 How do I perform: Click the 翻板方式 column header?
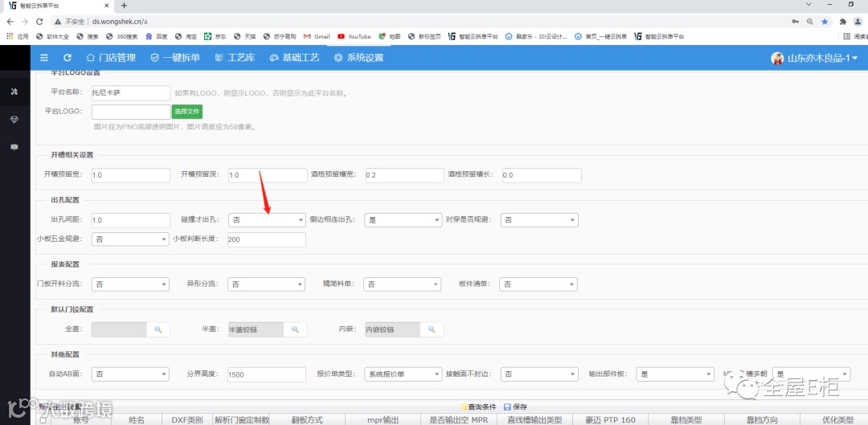point(307,420)
